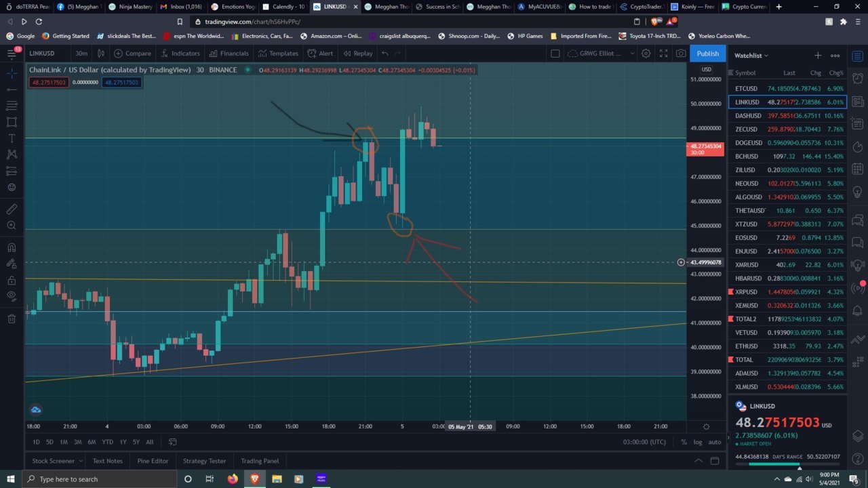Open the prediction and measurement tools
This screenshot has width=868, height=488.
click(12, 171)
